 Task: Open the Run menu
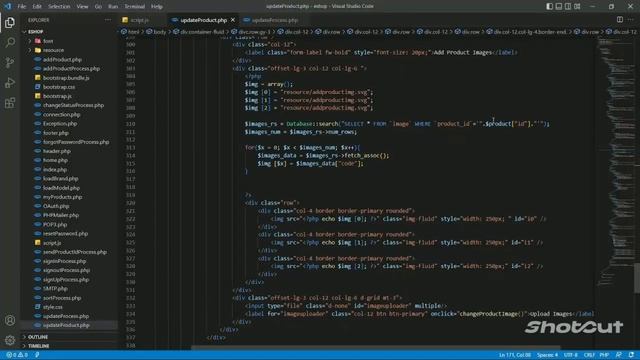(x=113, y=6)
